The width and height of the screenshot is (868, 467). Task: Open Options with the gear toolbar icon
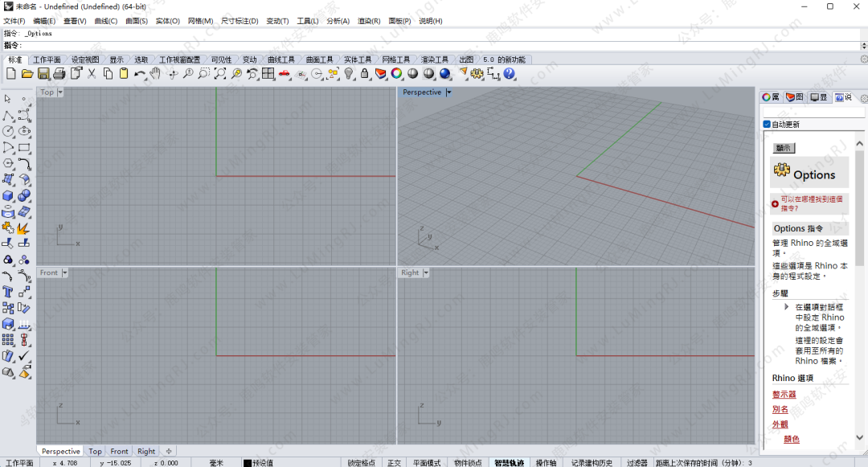click(x=477, y=74)
